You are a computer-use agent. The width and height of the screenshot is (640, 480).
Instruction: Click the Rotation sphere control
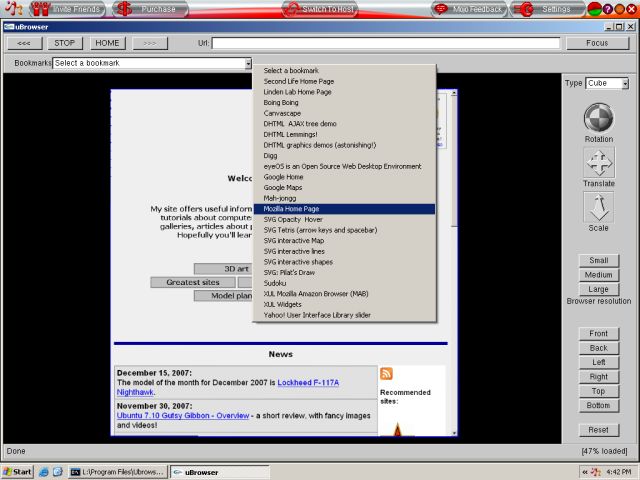click(598, 118)
